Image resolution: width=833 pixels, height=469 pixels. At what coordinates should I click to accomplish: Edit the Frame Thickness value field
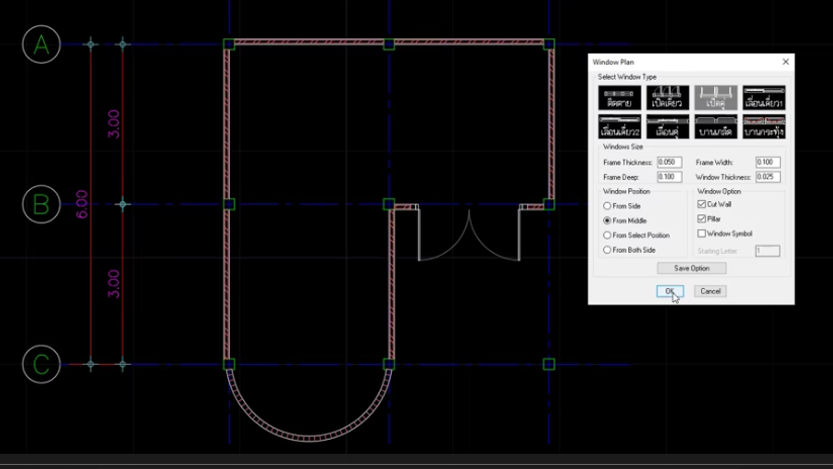pyautogui.click(x=669, y=162)
